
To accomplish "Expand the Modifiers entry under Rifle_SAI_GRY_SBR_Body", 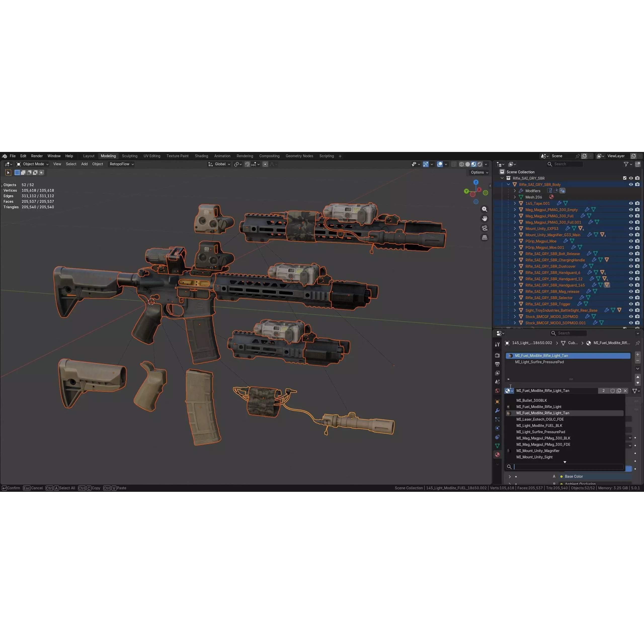I will pos(515,191).
